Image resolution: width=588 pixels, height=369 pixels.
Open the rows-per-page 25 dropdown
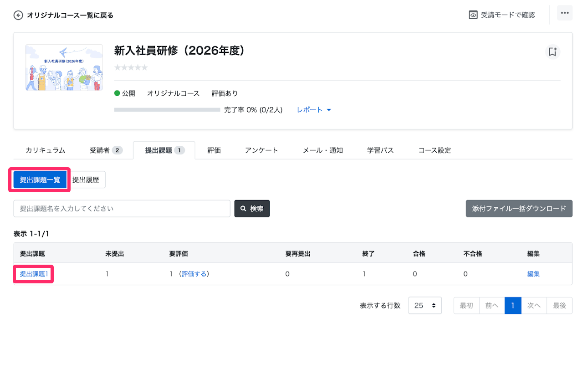[425, 306]
